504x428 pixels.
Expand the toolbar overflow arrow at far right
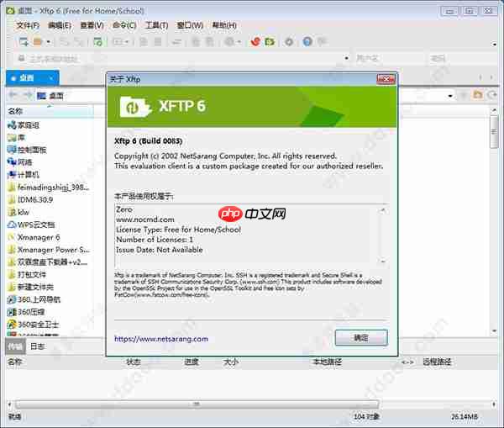tap(495, 44)
